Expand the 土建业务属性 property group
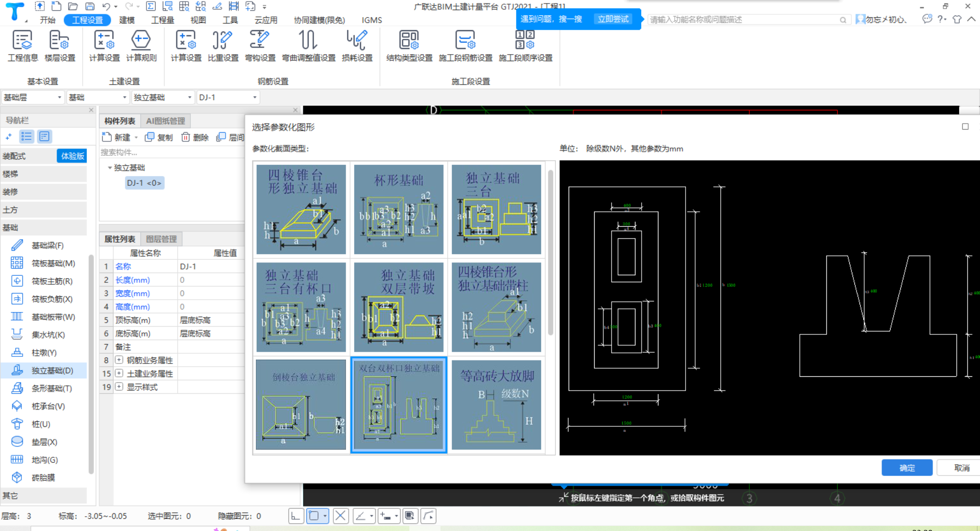 (119, 373)
